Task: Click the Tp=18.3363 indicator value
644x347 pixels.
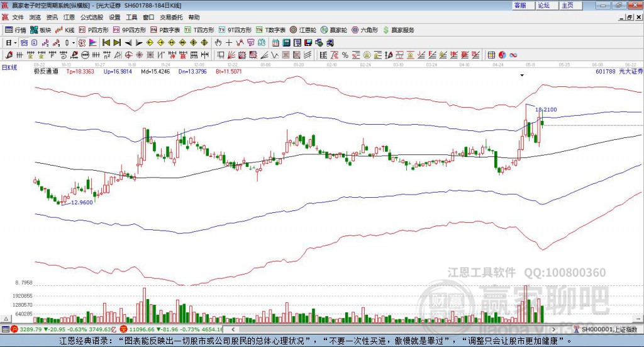Action: coord(80,71)
